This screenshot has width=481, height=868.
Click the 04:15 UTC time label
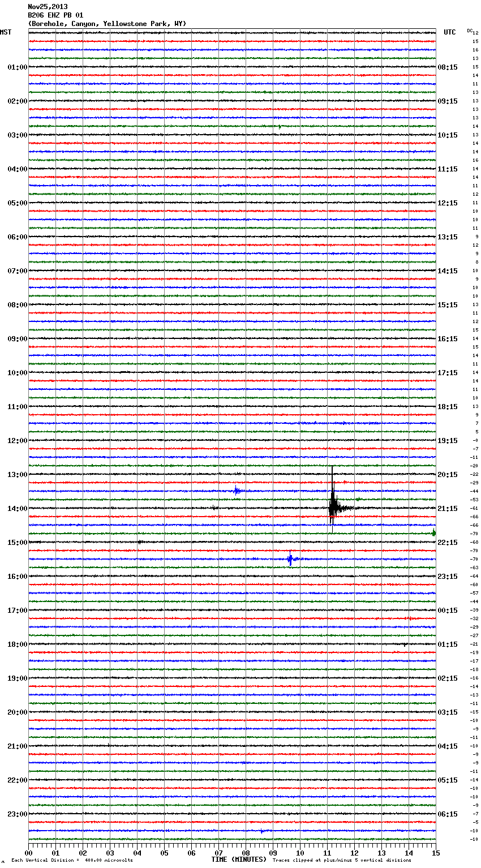point(448,746)
